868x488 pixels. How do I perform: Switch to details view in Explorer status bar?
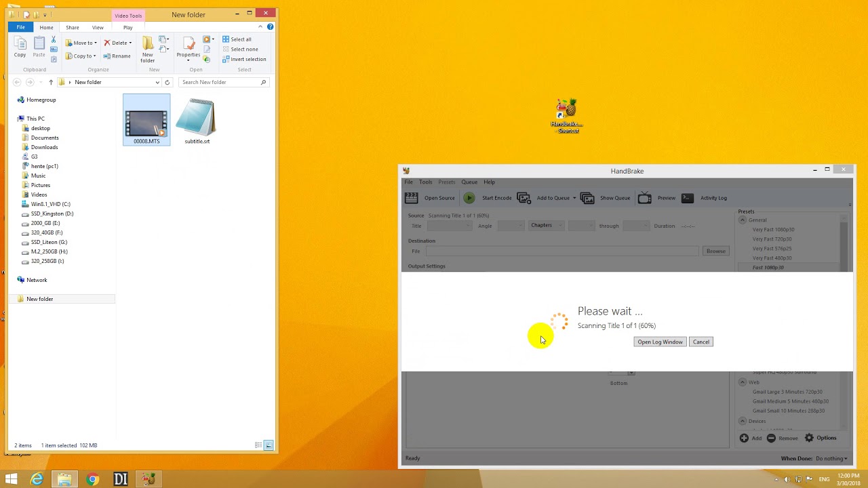[258, 445]
